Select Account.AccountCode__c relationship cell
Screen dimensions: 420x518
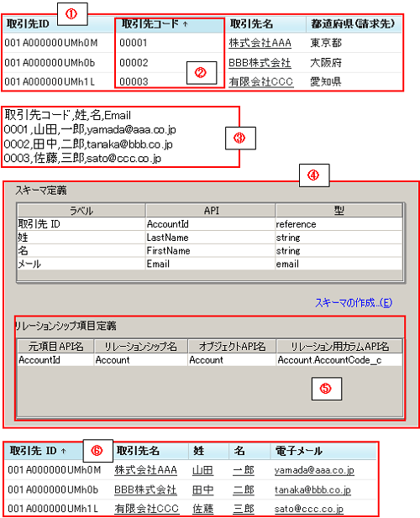tap(339, 360)
